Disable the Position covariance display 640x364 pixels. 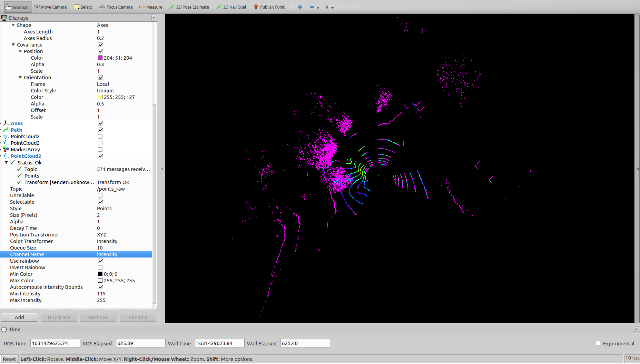coord(100,51)
